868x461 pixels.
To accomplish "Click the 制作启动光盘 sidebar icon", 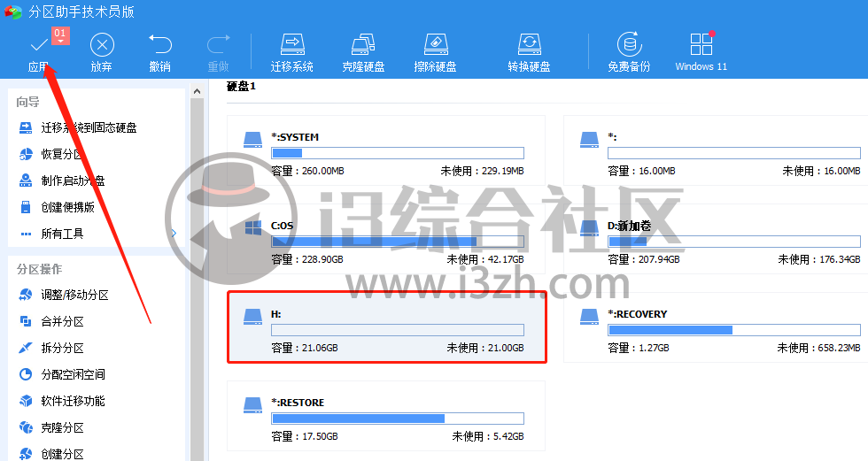I will [x=26, y=181].
